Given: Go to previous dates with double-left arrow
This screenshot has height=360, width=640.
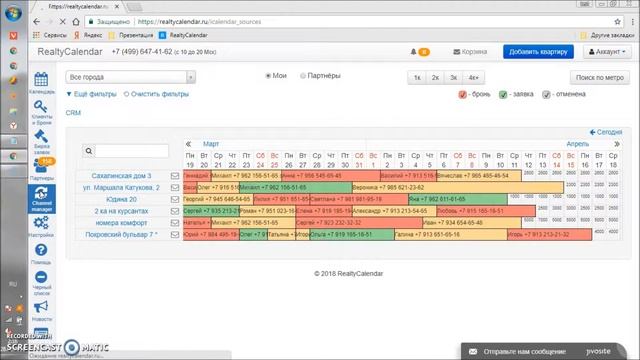Looking at the screenshot, I should click(188, 144).
